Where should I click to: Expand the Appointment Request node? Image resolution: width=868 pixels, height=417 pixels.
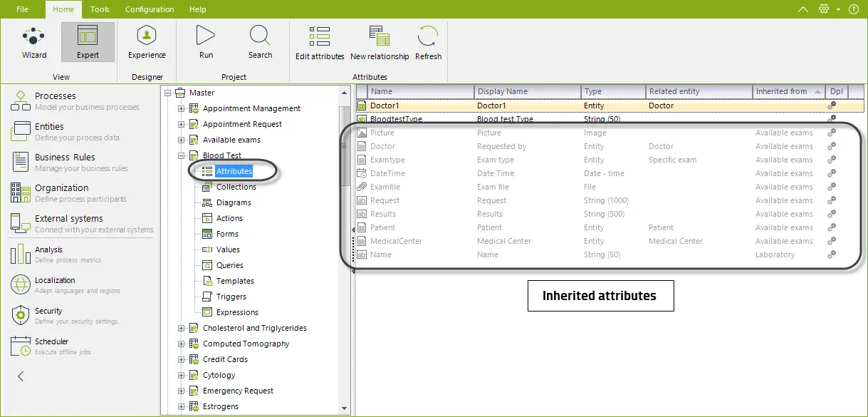click(182, 124)
